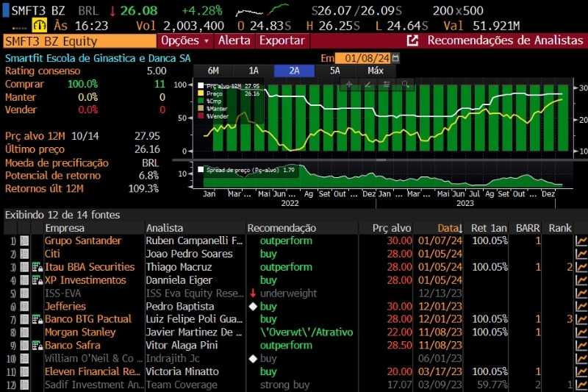This screenshot has width=588, height=392.
Task: Open the document icon for Eleven Financial row
Action: [x=24, y=371]
